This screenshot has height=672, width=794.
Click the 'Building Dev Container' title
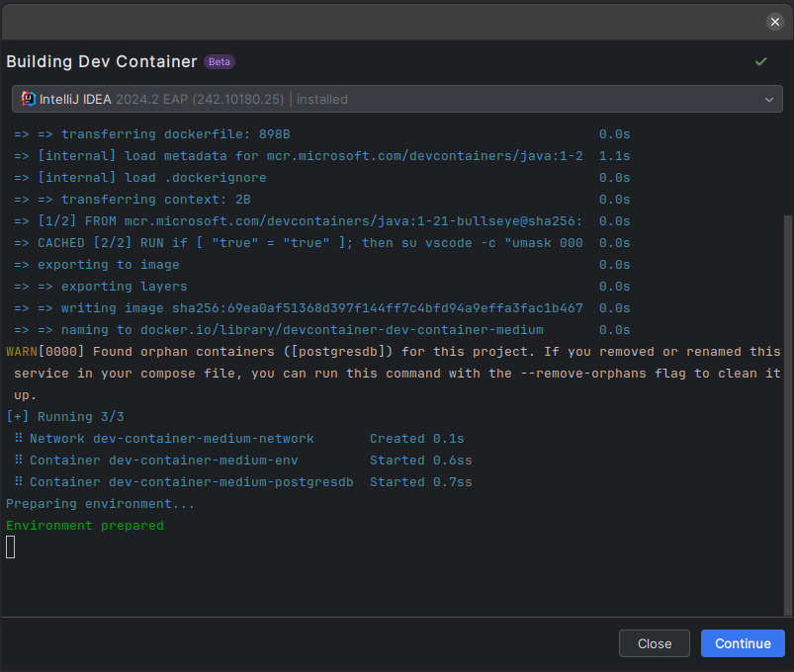[101, 61]
